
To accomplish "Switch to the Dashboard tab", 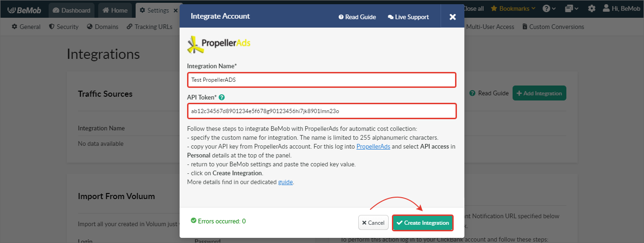I will [71, 10].
